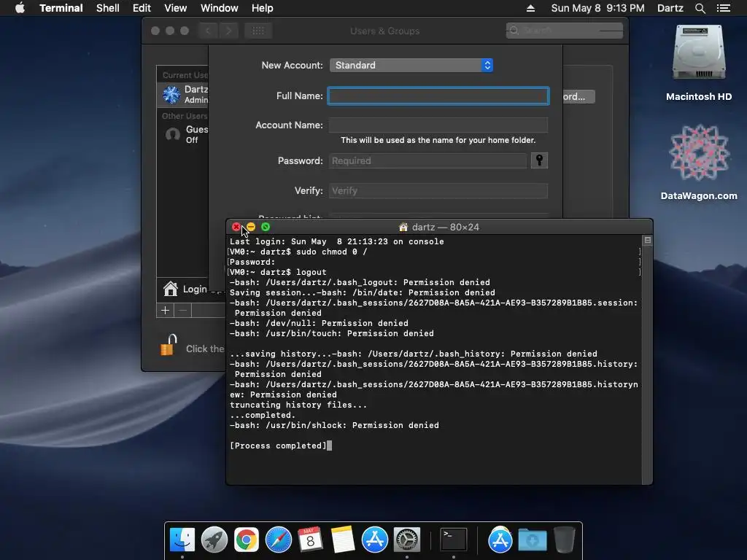Open System Preferences gear in Dock
The height and width of the screenshot is (560, 747).
click(x=406, y=540)
